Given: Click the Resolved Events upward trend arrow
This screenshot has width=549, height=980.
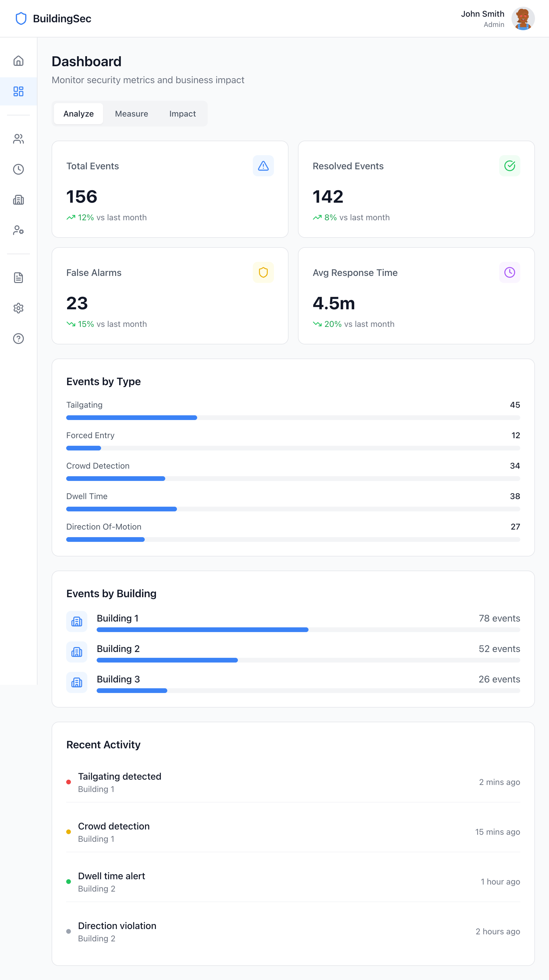Looking at the screenshot, I should click(317, 218).
